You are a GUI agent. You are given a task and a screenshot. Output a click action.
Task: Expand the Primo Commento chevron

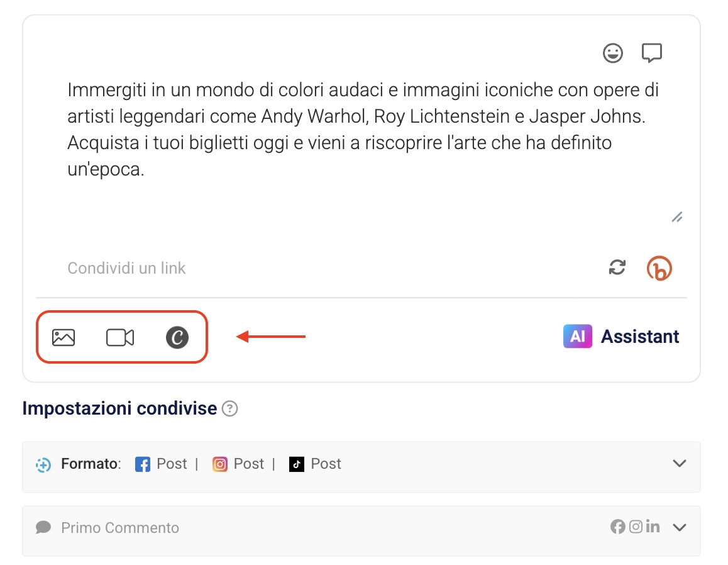point(679,527)
